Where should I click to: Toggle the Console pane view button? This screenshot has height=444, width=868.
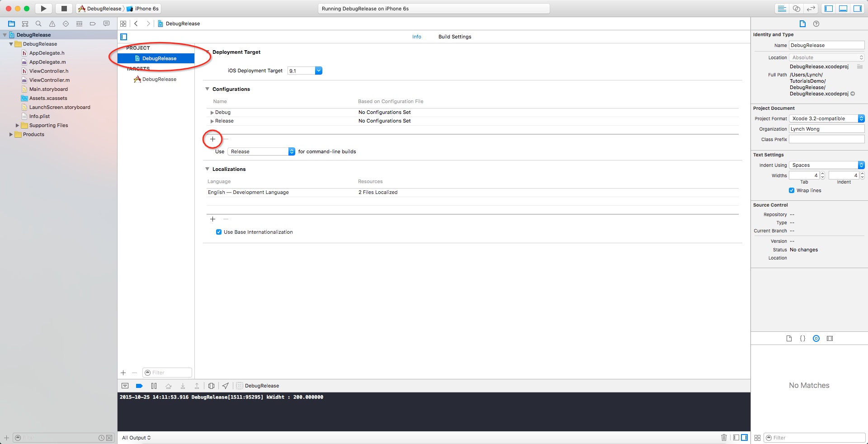coord(744,437)
